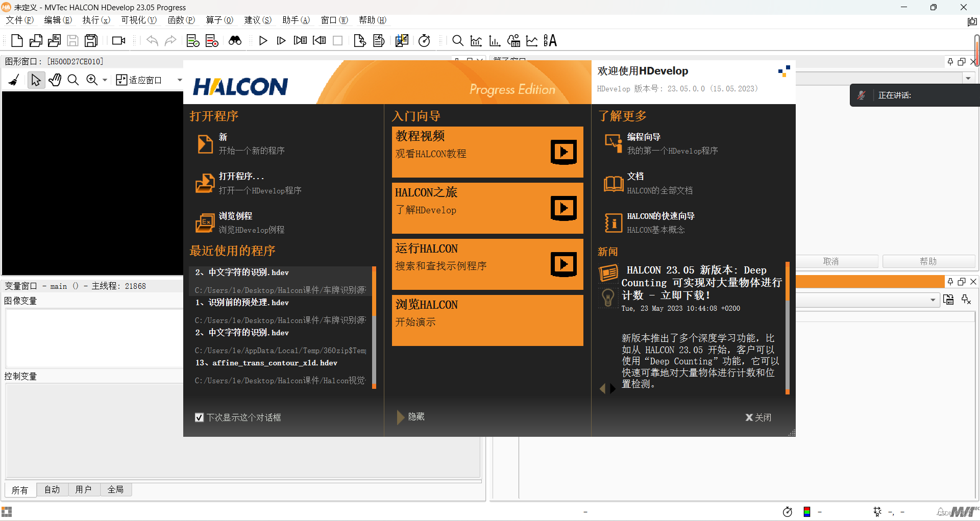Click the redo arrow in toolbar
Viewport: 980px width, 521px height.
coord(170,40)
